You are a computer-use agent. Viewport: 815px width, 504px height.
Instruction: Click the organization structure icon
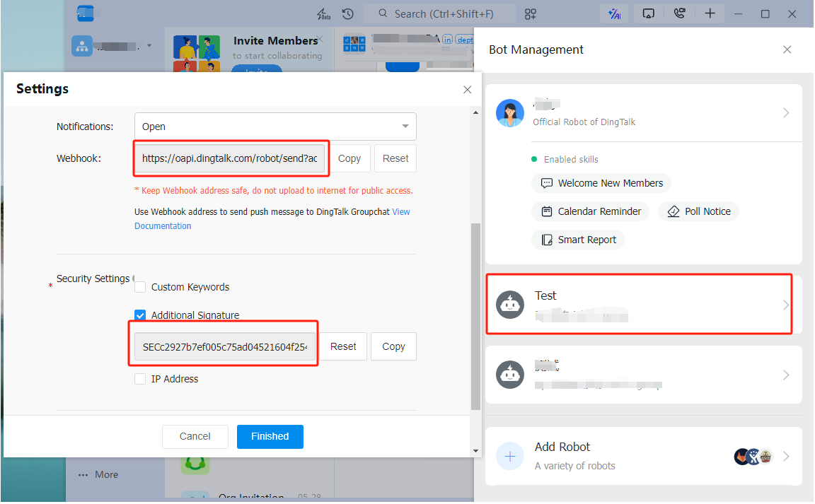(x=82, y=47)
